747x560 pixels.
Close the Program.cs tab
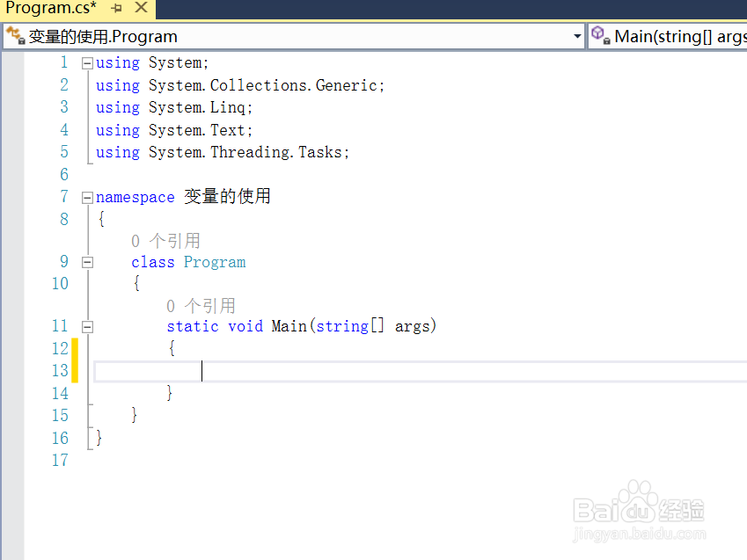(x=143, y=8)
